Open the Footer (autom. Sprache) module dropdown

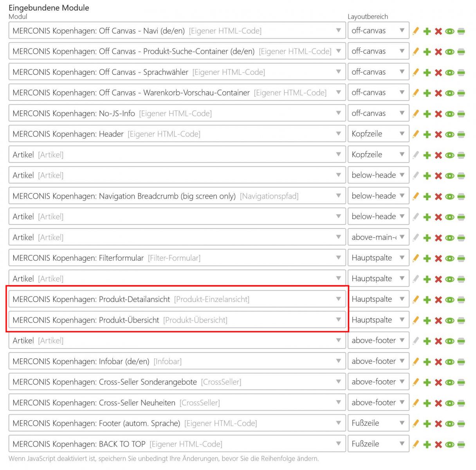177,423
